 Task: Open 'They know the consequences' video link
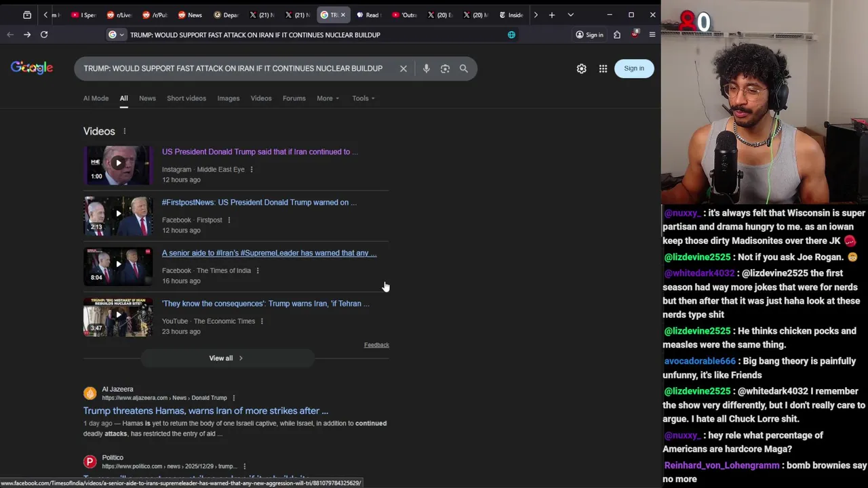(266, 304)
